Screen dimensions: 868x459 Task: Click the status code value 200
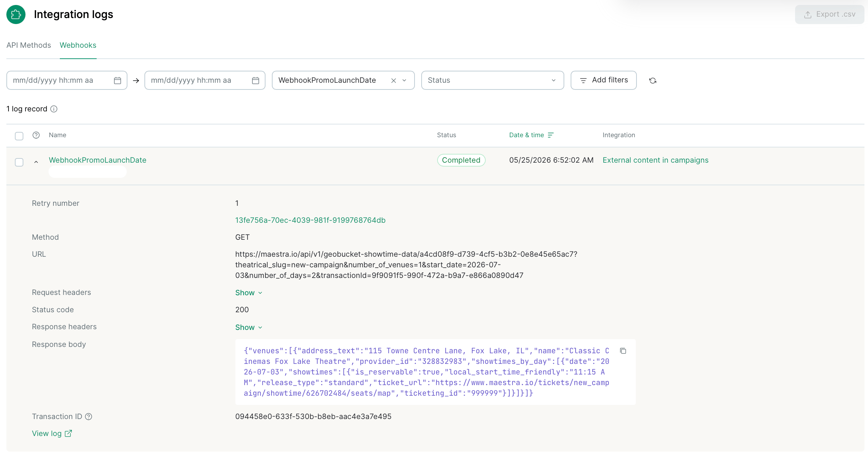(x=242, y=310)
